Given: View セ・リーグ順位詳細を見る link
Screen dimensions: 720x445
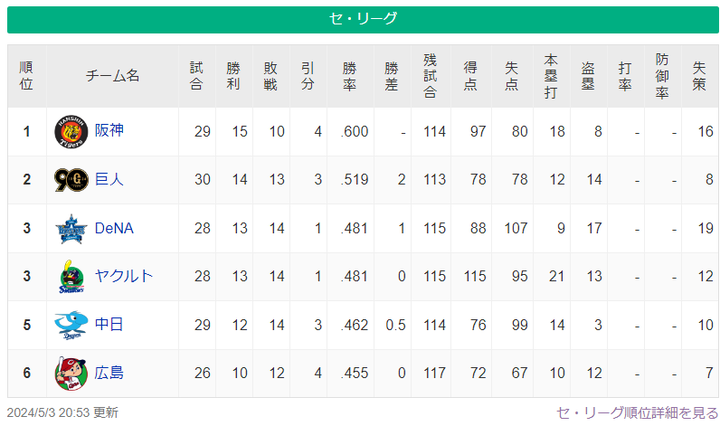Looking at the screenshot, I should click(637, 413).
